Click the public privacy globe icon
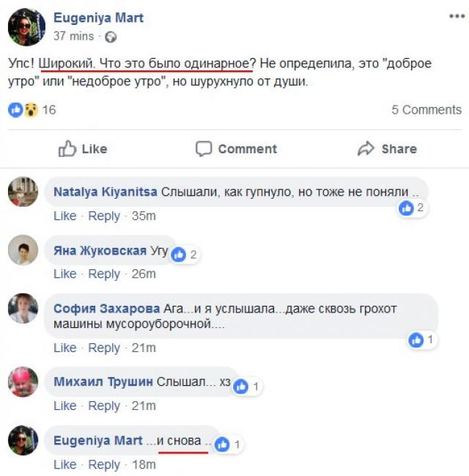The width and height of the screenshot is (469, 476). 111,37
